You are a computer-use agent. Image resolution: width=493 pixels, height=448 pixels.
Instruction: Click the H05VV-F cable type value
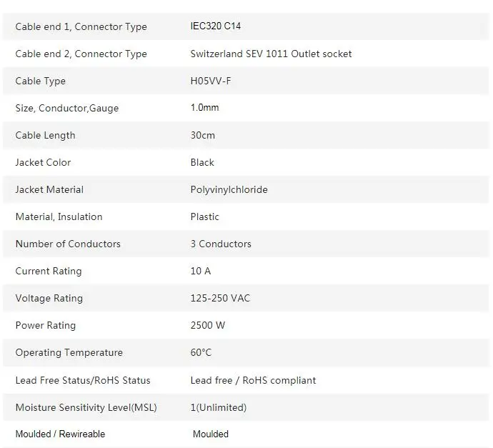pyautogui.click(x=211, y=81)
